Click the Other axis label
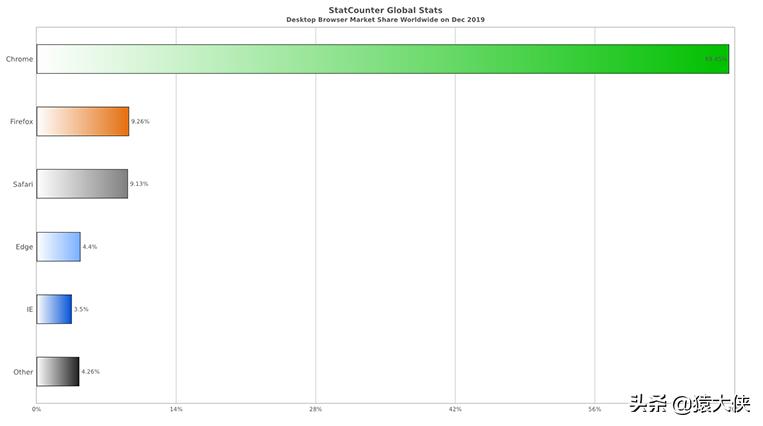763x426 pixels. [23, 372]
